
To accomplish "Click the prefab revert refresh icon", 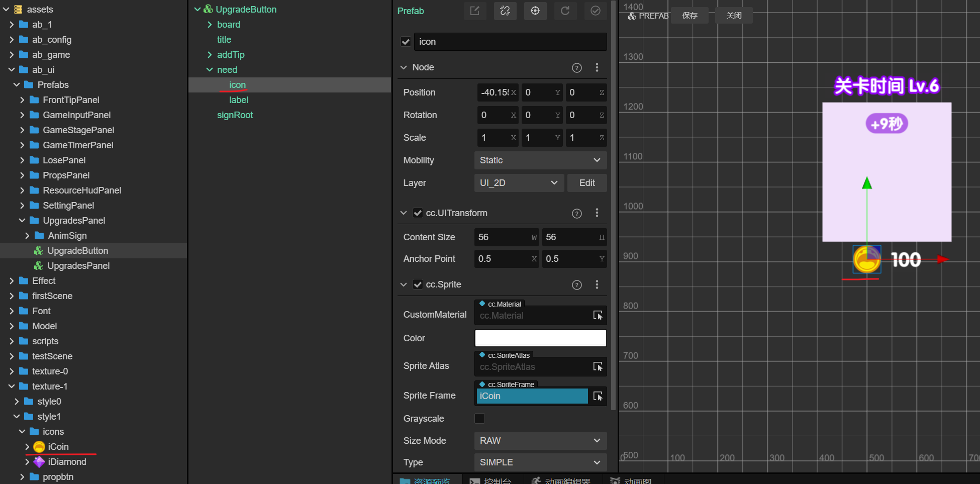I will tap(565, 11).
